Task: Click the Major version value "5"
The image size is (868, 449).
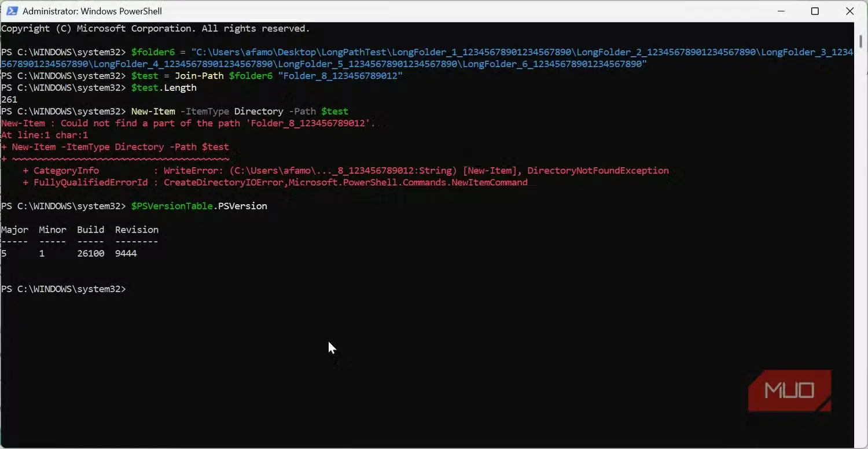Action: coord(4,253)
